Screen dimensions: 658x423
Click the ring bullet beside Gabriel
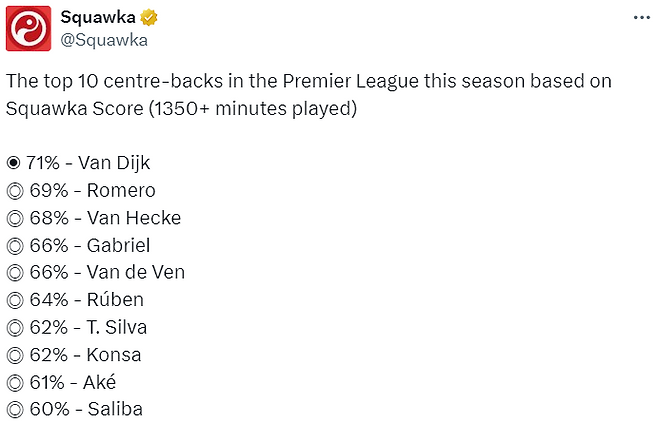(x=13, y=245)
